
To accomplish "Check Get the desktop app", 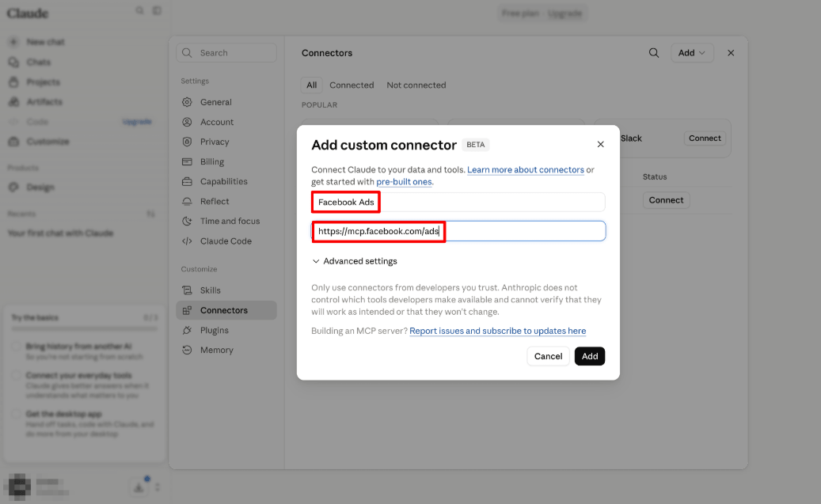I will tap(17, 414).
